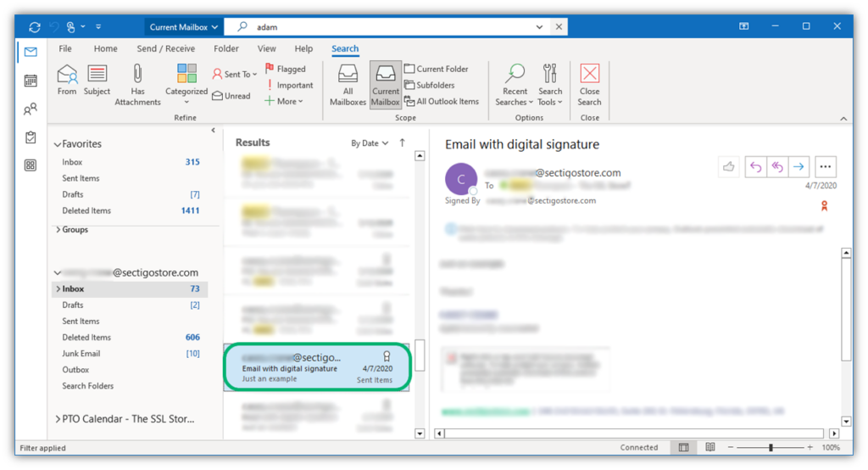Open the Deleted Items folder under Favorites
Screen dimensions: 868x470
86,210
